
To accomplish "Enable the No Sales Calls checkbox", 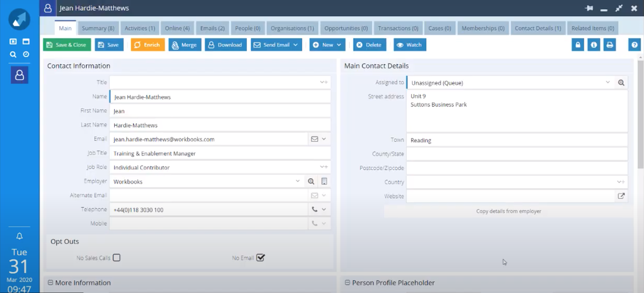I will click(x=117, y=258).
